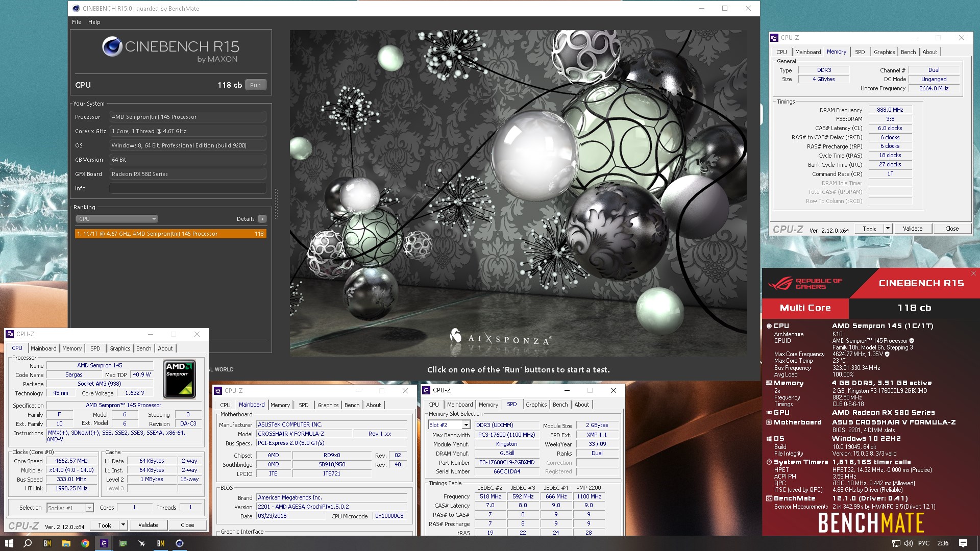Screen dimensions: 980x551
Task: Open the Selection Socket #1 dropdown
Action: pos(70,508)
